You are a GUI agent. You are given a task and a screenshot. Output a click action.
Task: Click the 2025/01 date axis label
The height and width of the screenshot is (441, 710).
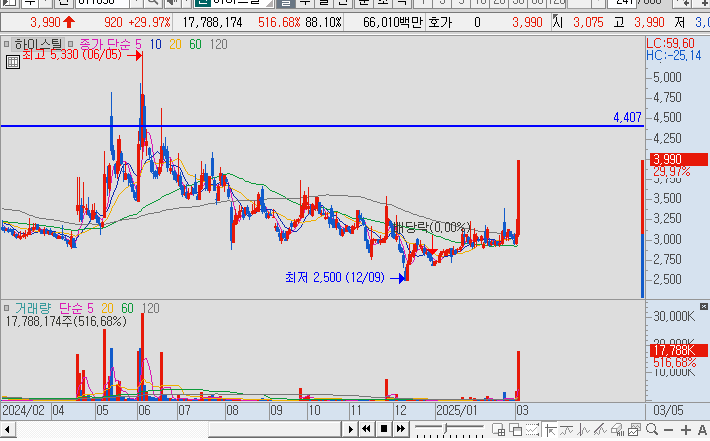pos(457,411)
